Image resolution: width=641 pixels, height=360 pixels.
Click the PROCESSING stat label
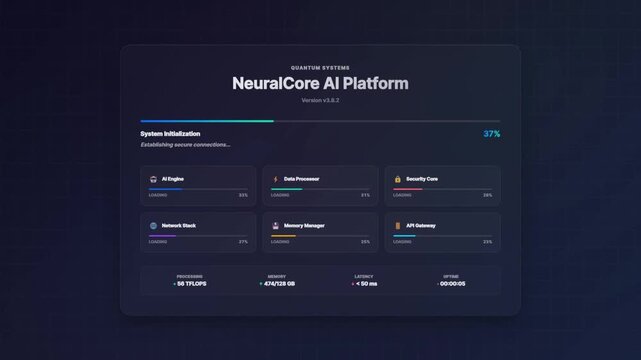pyautogui.click(x=190, y=277)
